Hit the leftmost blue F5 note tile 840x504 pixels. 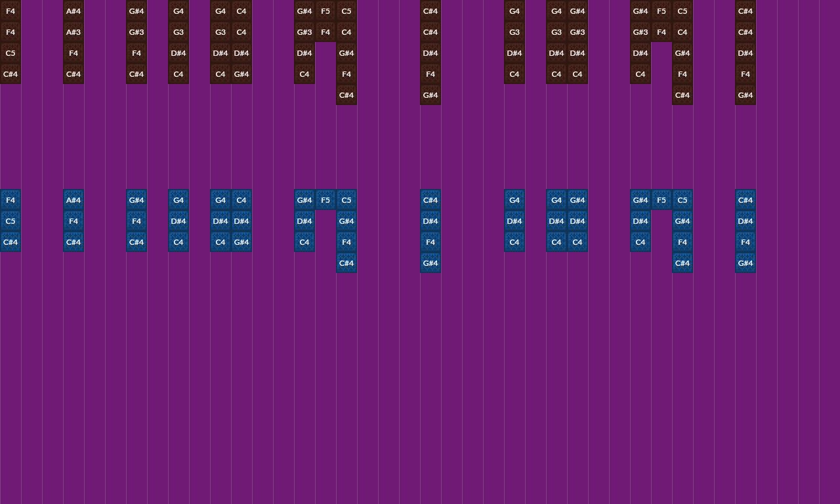coord(325,199)
